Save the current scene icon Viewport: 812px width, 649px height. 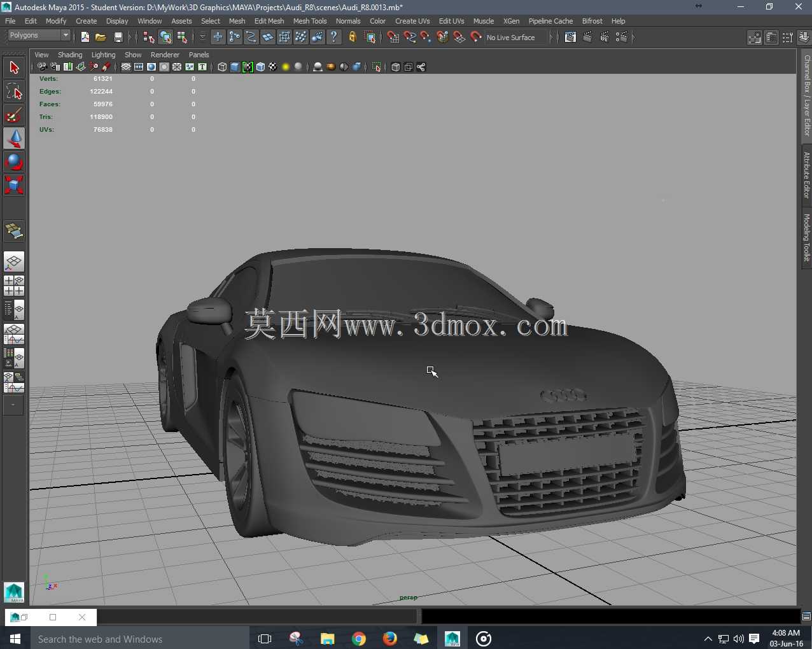click(118, 38)
